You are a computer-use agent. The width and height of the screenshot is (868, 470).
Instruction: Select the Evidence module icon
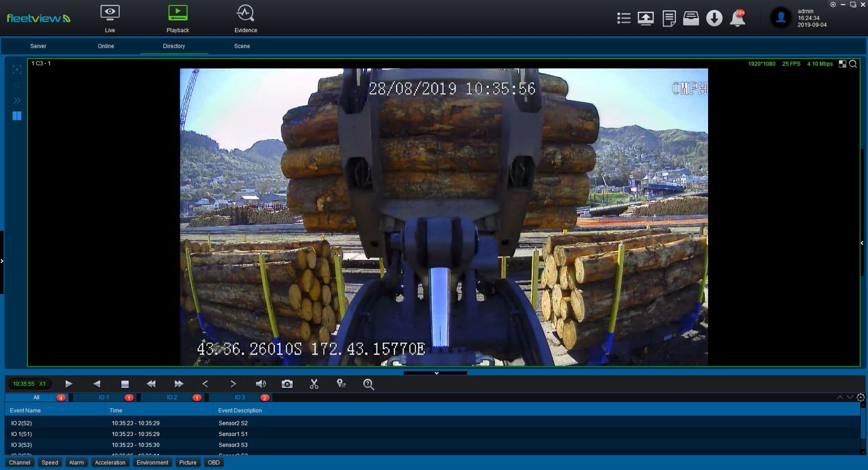coord(245,17)
